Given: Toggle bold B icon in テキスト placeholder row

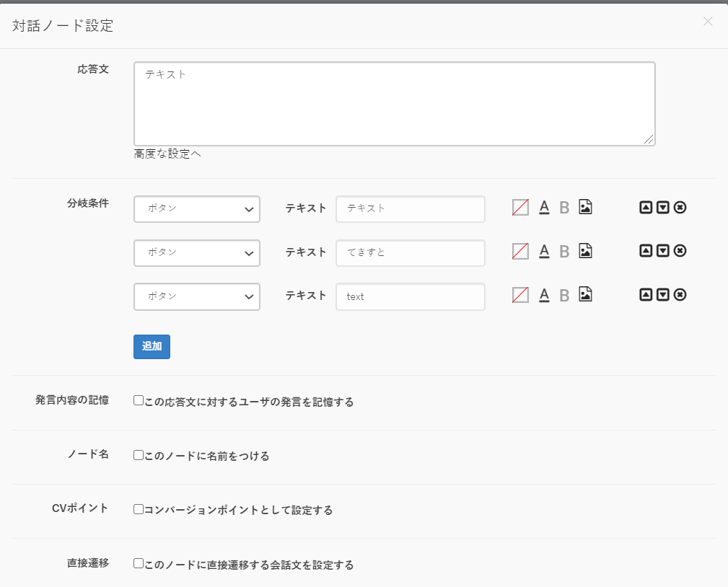Looking at the screenshot, I should click(x=564, y=208).
